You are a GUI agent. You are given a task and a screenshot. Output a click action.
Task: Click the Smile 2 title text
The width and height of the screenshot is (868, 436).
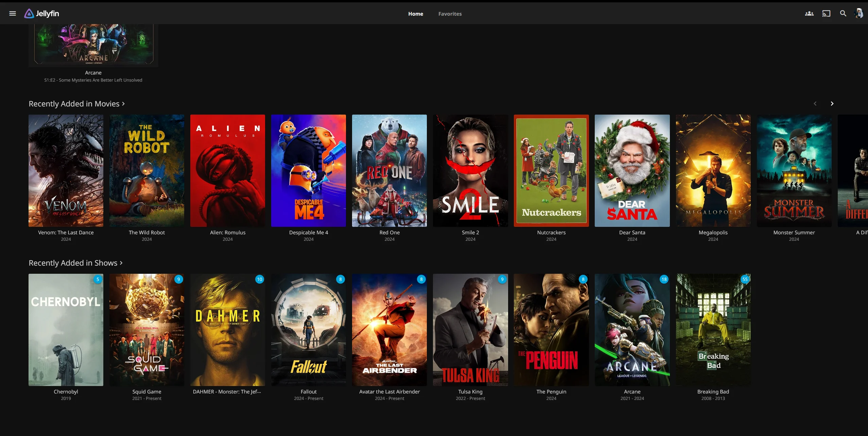[x=470, y=233]
